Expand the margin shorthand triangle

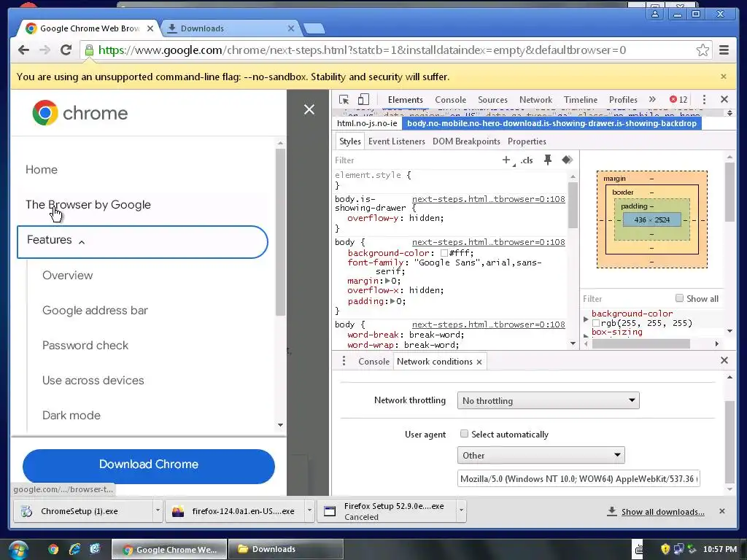point(388,281)
